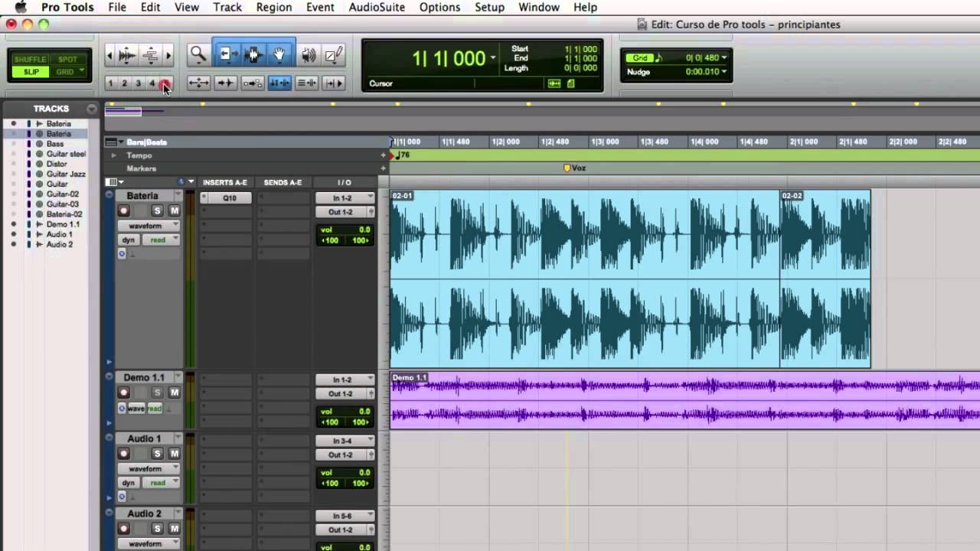This screenshot has width=980, height=551.
Task: Select SLIP edit mode
Action: 31,72
